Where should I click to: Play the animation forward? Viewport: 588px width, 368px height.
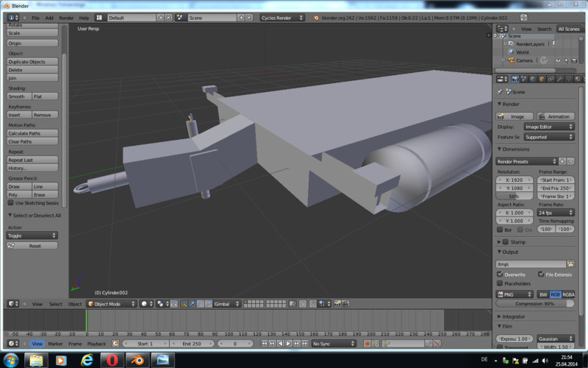click(288, 344)
